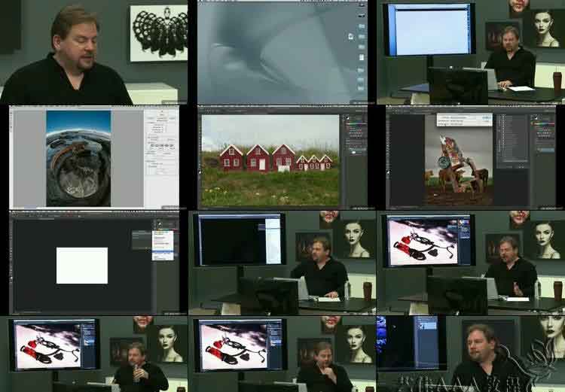Click the left toolbar in the blank white canvas frame
This screenshot has width=565, height=392.
13,256
